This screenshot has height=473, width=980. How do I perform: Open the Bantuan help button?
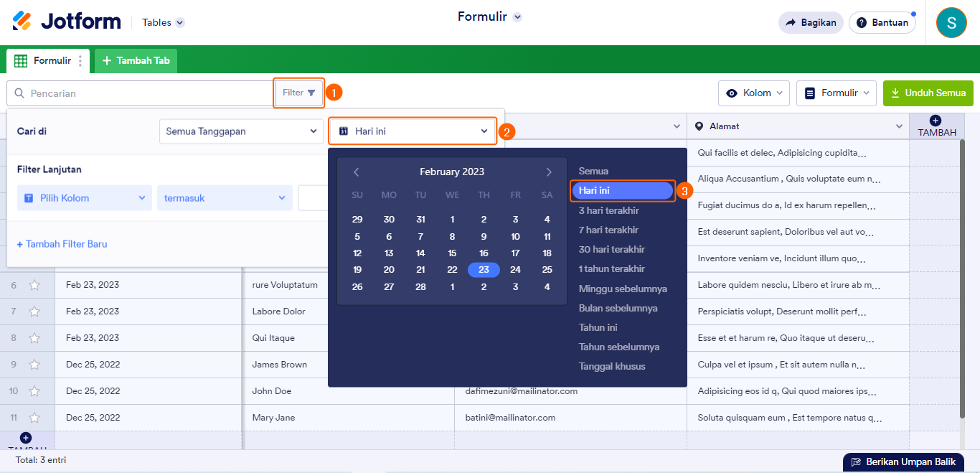point(882,22)
